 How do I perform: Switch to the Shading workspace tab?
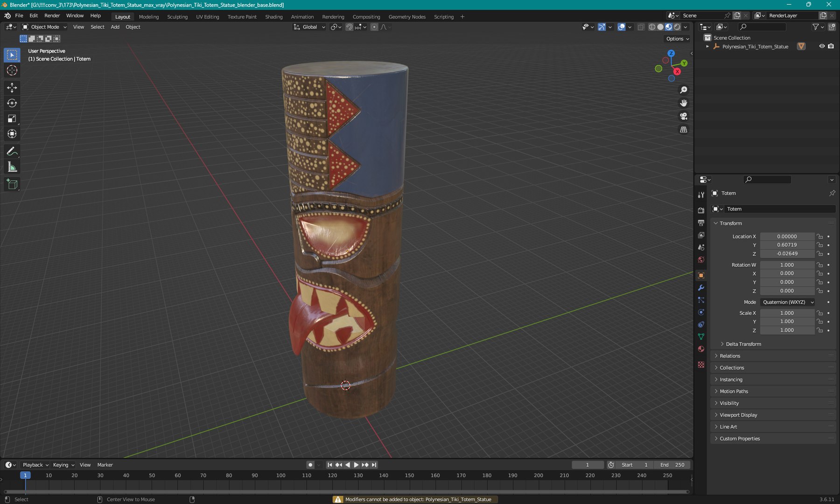point(274,17)
